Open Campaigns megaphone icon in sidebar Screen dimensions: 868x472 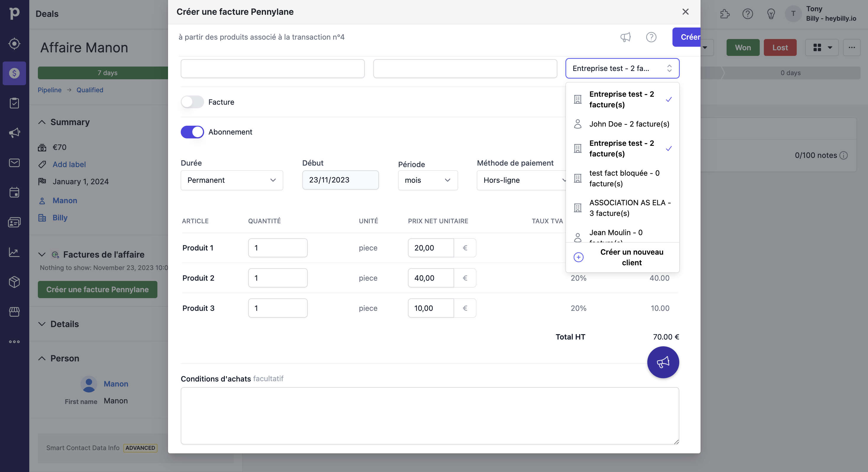[14, 133]
